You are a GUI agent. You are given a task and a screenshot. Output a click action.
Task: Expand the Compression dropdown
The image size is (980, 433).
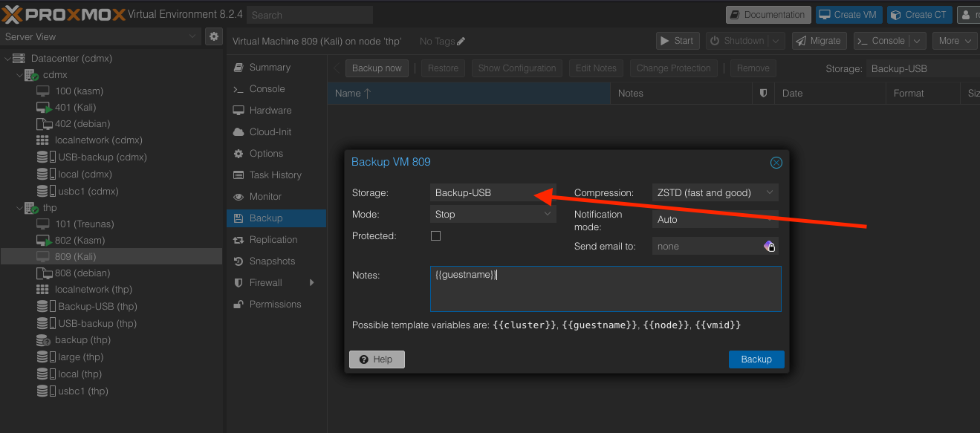tap(715, 193)
